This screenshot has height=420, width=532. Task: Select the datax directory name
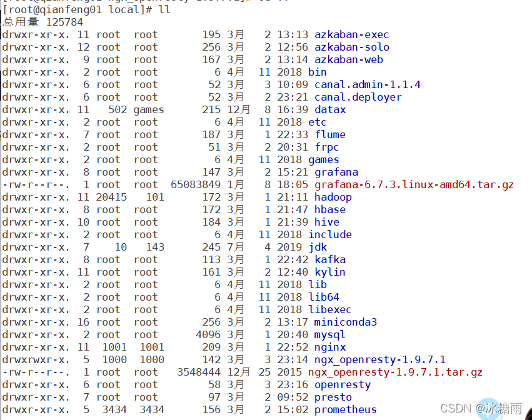[x=330, y=110]
